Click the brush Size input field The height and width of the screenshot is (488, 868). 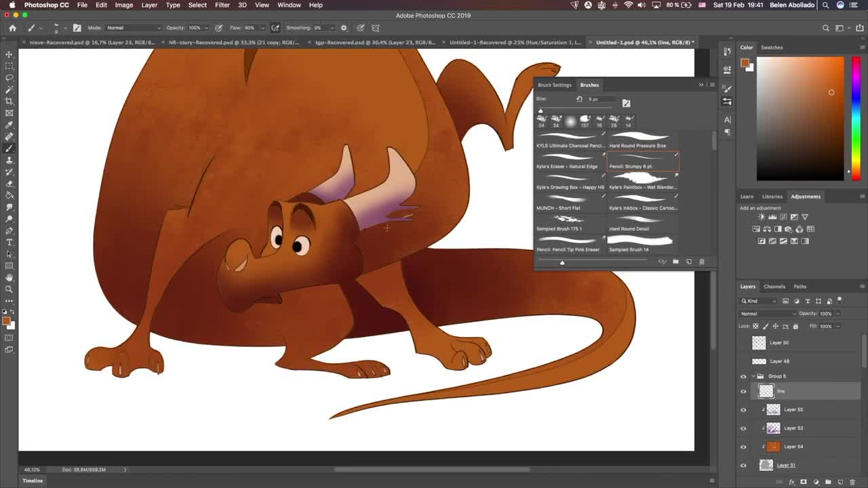[x=601, y=99]
